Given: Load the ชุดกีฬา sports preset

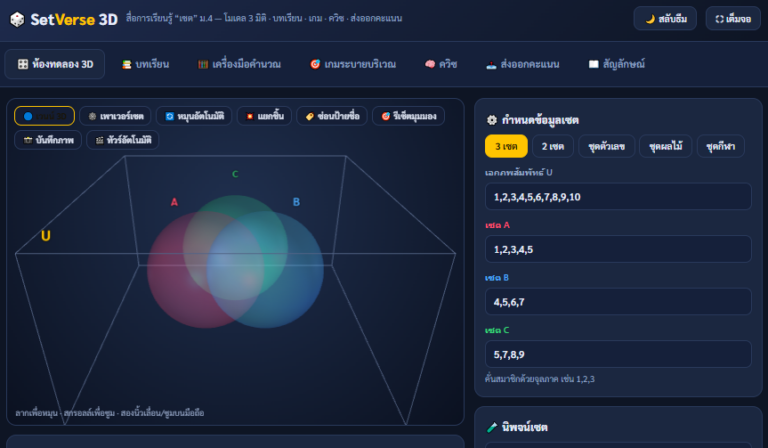Looking at the screenshot, I should 720,146.
